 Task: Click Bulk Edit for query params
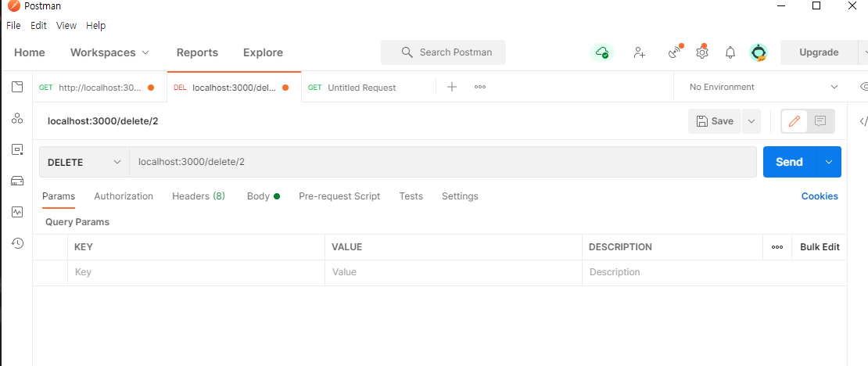820,247
